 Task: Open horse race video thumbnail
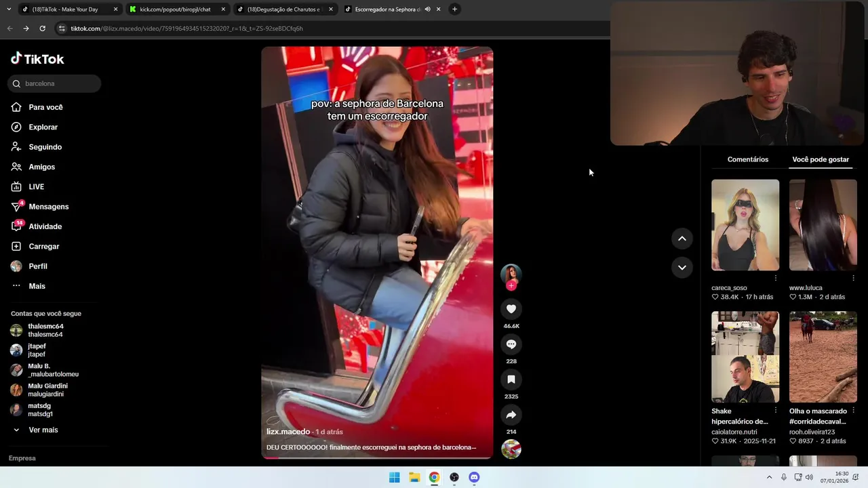[823, 357]
